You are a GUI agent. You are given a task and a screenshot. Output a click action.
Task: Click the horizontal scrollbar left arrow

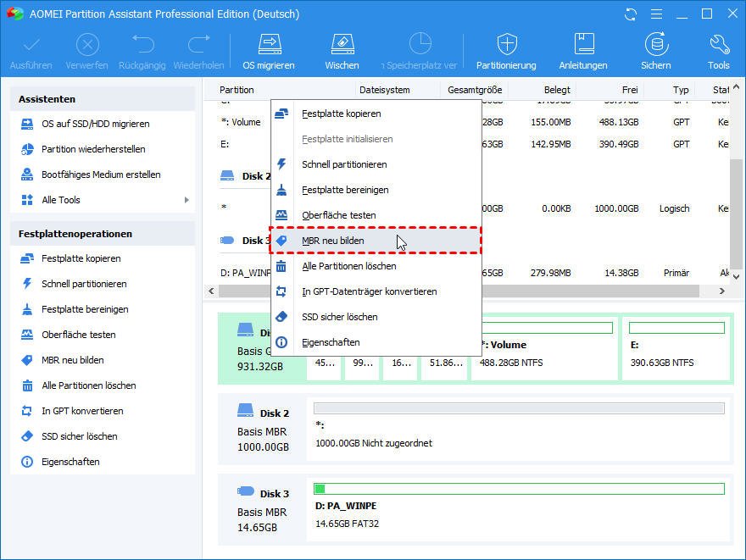pyautogui.click(x=212, y=291)
